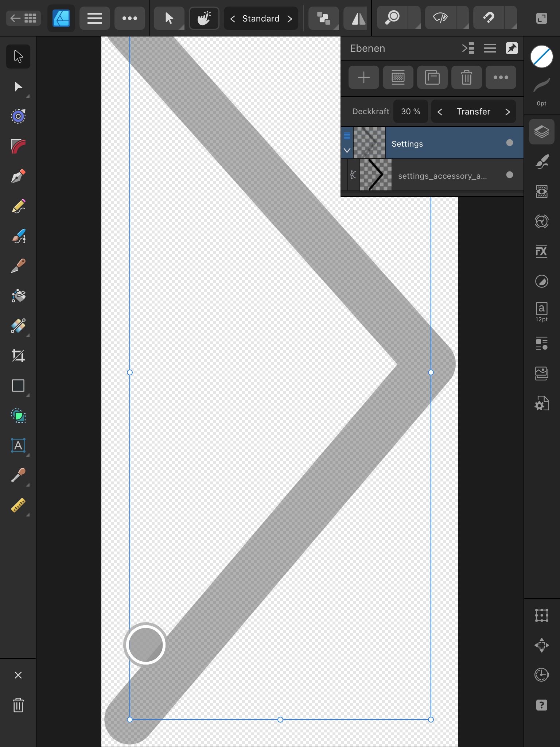Toggle full-screen UI icon in top-right
The height and width of the screenshot is (747, 560).
tap(542, 18)
